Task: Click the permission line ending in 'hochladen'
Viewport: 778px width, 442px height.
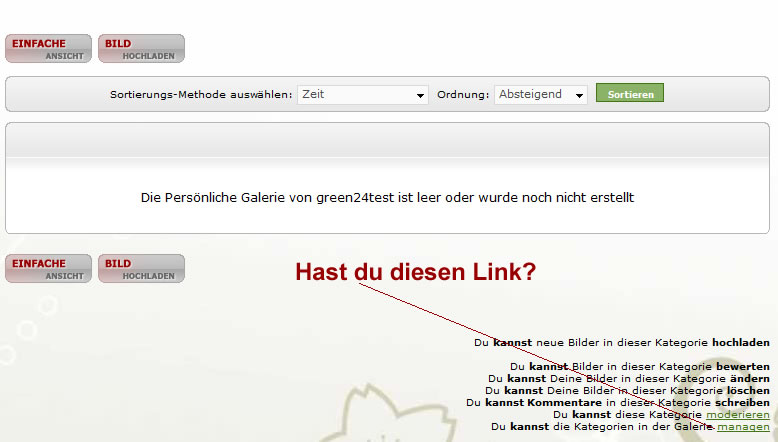Action: (x=621, y=342)
